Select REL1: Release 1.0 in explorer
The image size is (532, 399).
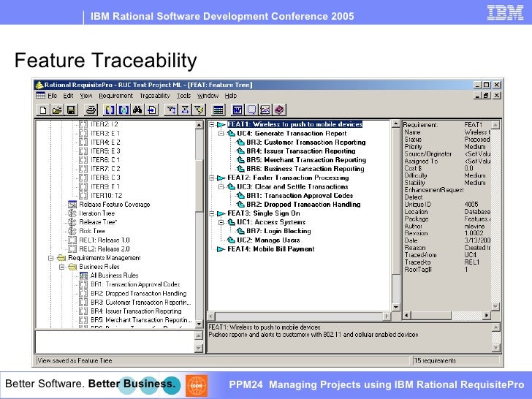coord(104,240)
